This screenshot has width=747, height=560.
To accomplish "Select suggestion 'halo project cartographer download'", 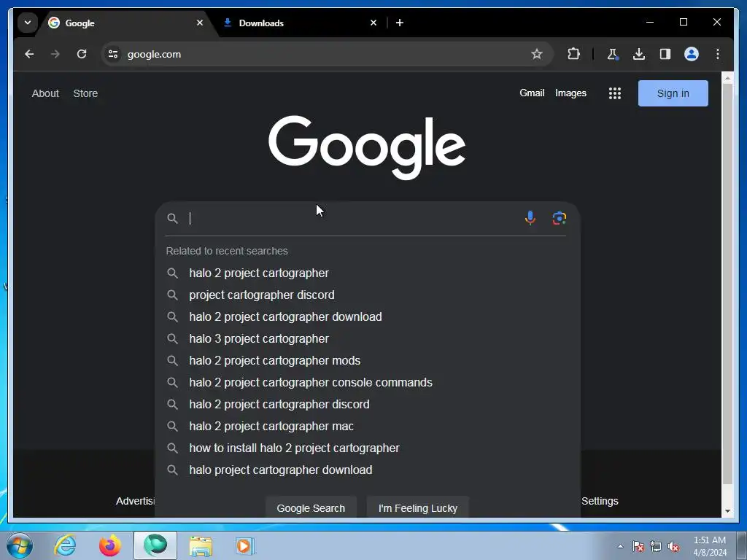I will 366,470.
